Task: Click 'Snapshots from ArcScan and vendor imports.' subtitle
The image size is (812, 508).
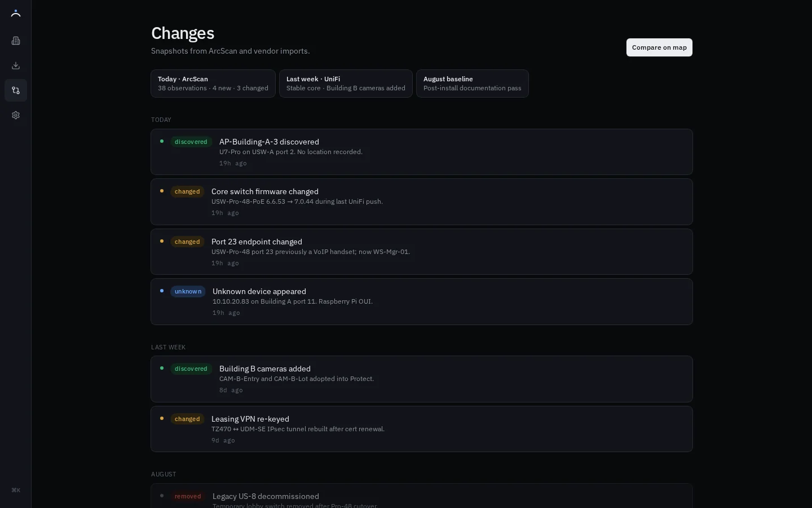Action: tap(231, 51)
